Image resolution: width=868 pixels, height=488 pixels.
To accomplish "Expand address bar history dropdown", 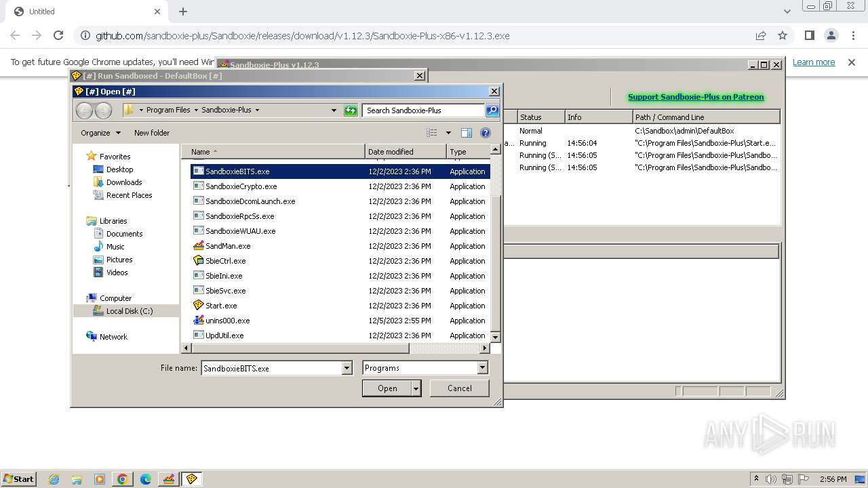I will click(334, 110).
